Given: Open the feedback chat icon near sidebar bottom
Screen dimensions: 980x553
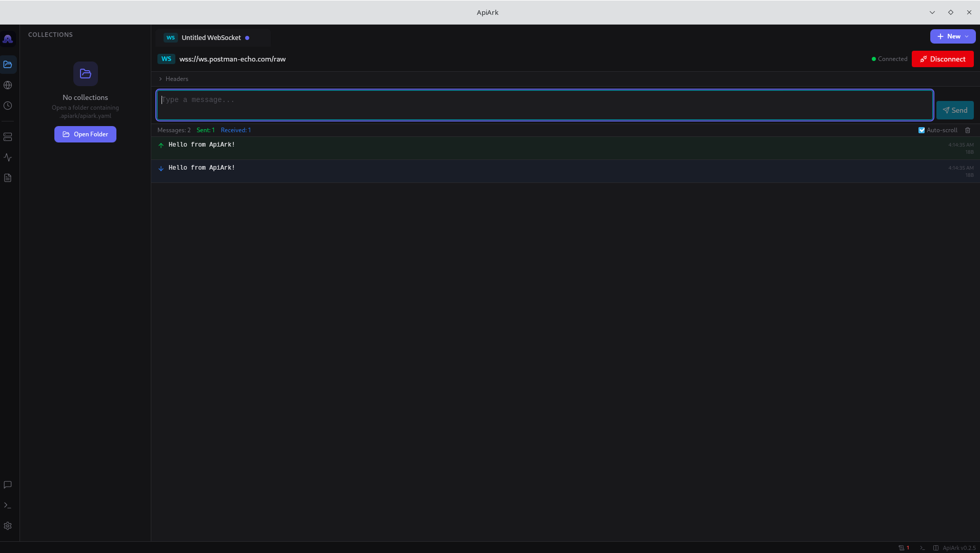Looking at the screenshot, I should (8, 485).
